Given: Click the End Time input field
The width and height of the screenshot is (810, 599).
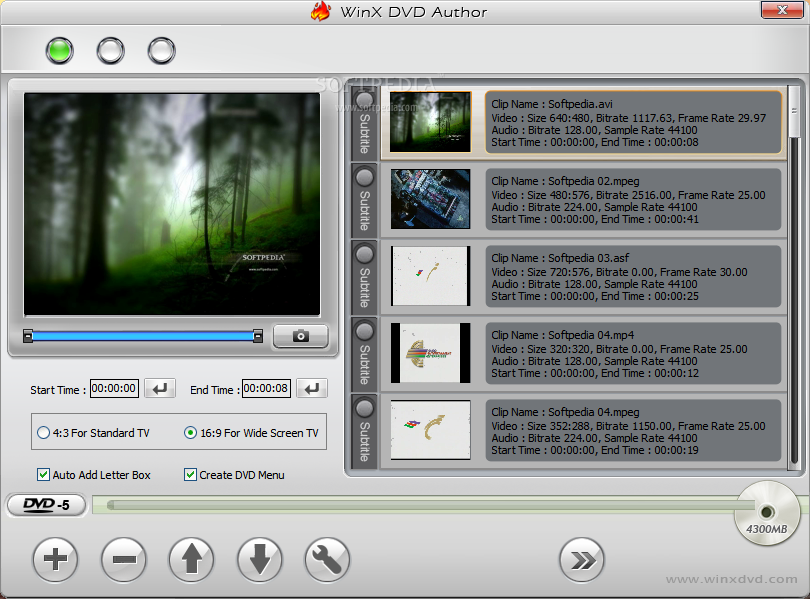Looking at the screenshot, I should coord(266,388).
